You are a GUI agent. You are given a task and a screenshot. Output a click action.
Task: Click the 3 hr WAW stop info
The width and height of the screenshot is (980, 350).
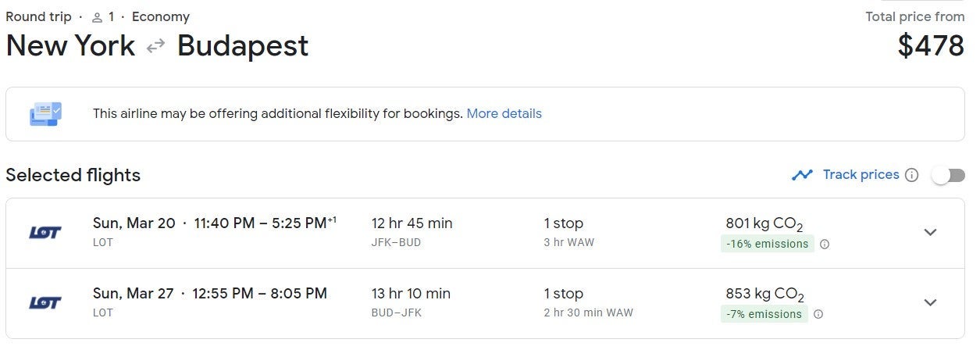coord(568,242)
